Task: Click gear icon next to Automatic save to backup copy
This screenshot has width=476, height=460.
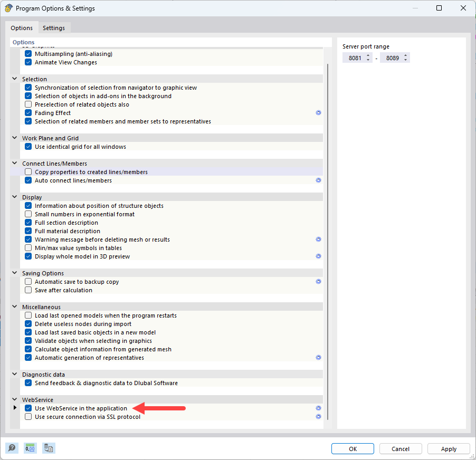Action: (x=318, y=281)
